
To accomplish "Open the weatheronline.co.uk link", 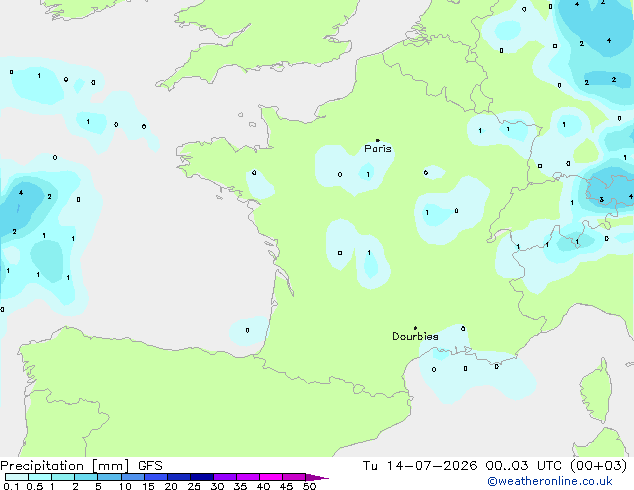I will tap(549, 481).
